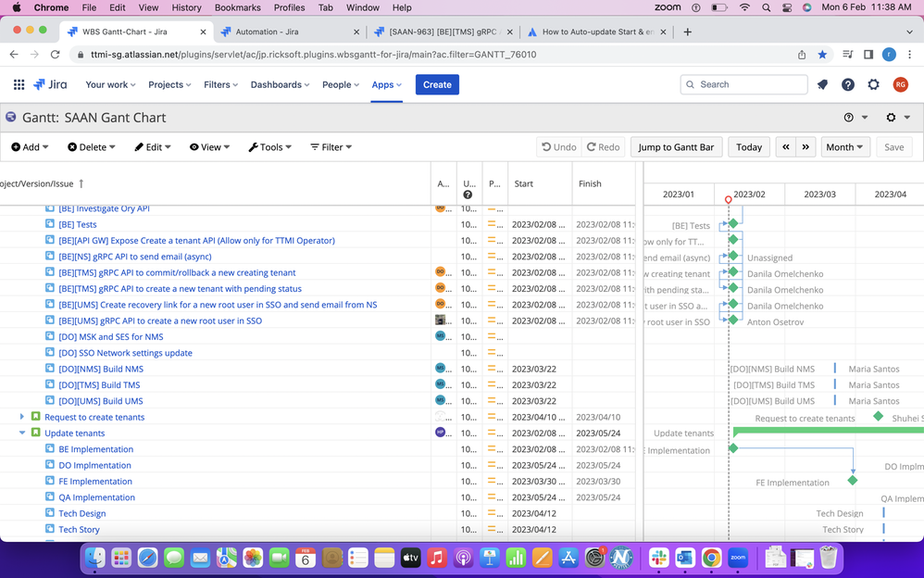The width and height of the screenshot is (924, 578).
Task: Open the View dropdown in Gantt toolbar
Action: click(209, 147)
